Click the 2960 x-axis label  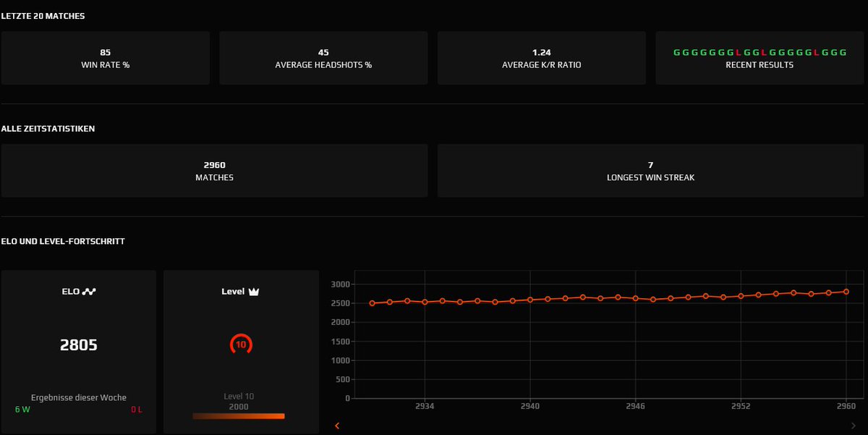pos(846,406)
